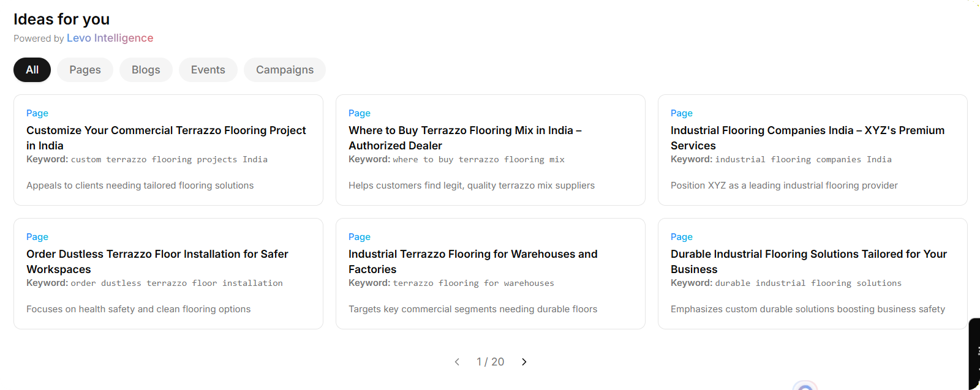Go to the next page of ideas
980x390 pixels.
pyautogui.click(x=524, y=362)
